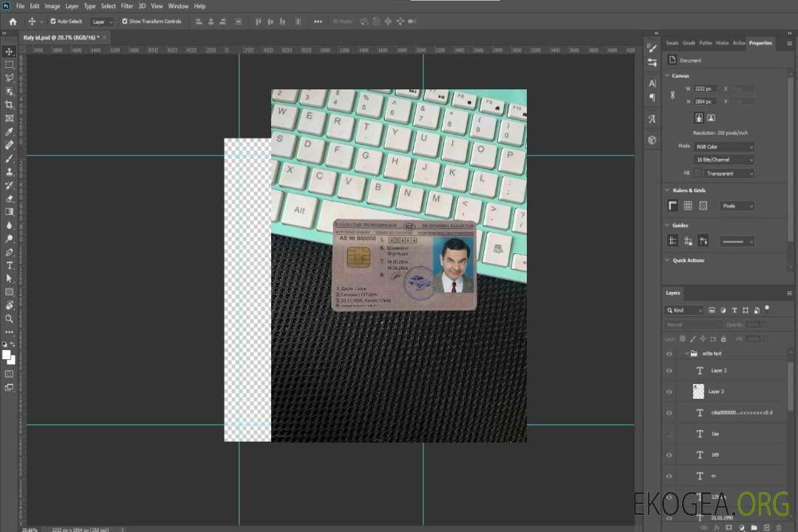Open the layer filter Kind dropdown

[684, 310]
